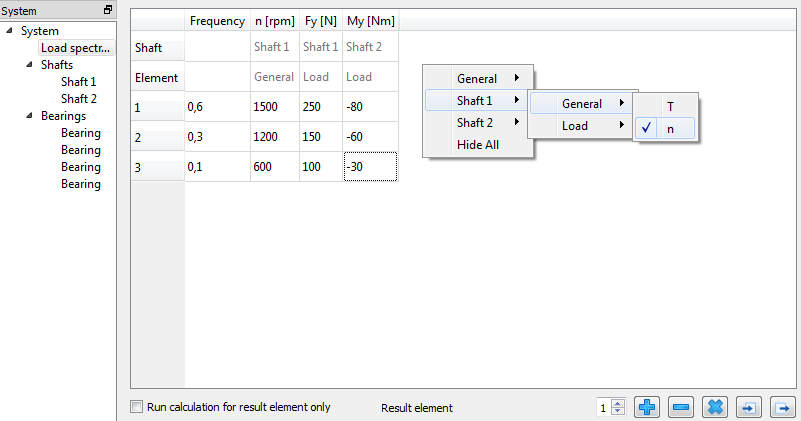801x421 pixels.
Task: Click the import load spectrum icon
Action: click(748, 407)
